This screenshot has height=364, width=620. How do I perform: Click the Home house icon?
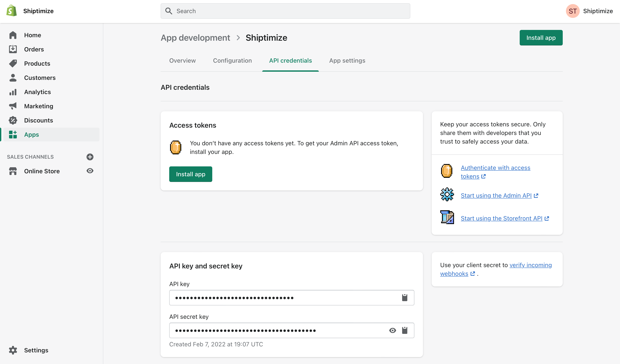13,35
